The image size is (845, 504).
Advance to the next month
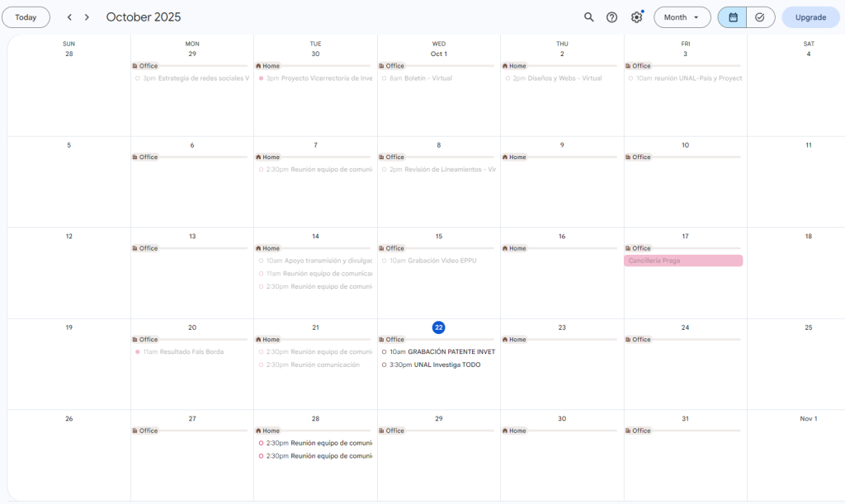click(x=87, y=17)
